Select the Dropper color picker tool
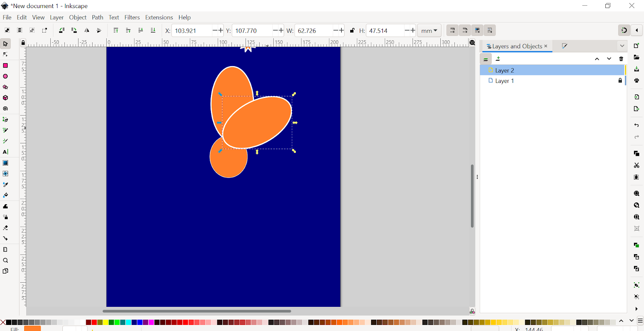Screen dimensions: 644x331 pyautogui.click(x=5, y=184)
